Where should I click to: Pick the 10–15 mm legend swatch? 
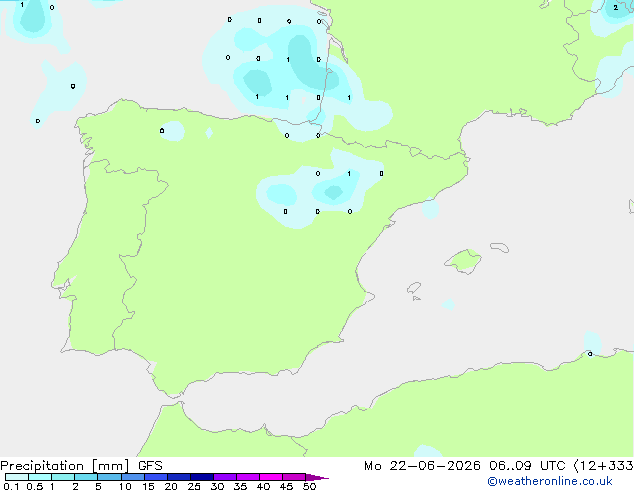[132, 477]
